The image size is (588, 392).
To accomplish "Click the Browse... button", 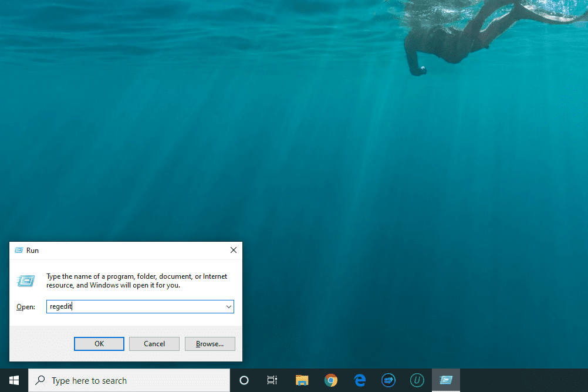I will 209,344.
